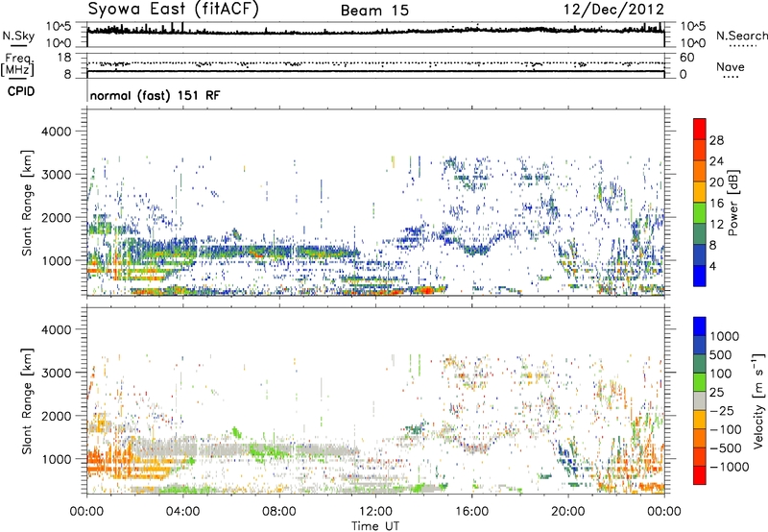Image resolution: width=768 pixels, height=532 pixels.
Task: Click the red high-power echo near 14:00
Action: coord(427,290)
